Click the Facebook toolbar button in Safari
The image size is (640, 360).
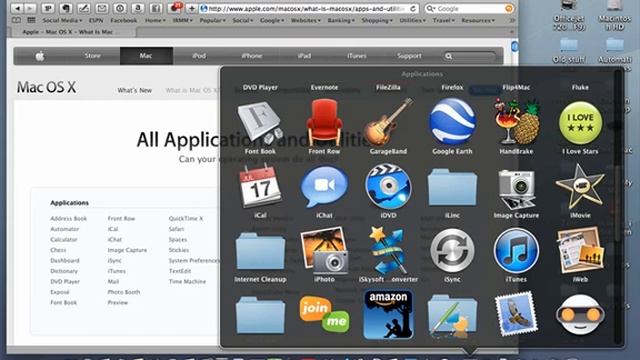click(x=156, y=8)
